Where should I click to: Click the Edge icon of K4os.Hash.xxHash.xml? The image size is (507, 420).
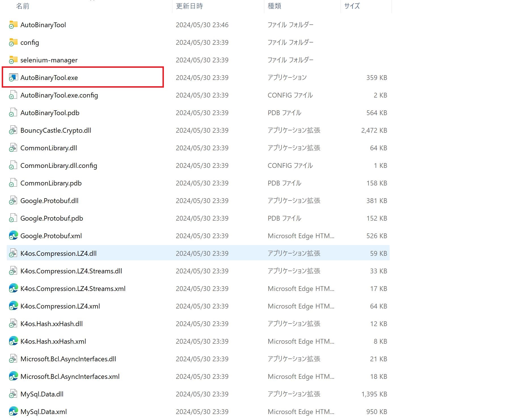13,341
